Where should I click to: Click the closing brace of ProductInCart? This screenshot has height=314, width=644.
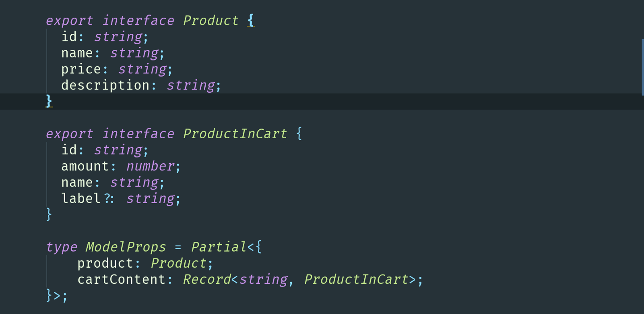coord(49,214)
